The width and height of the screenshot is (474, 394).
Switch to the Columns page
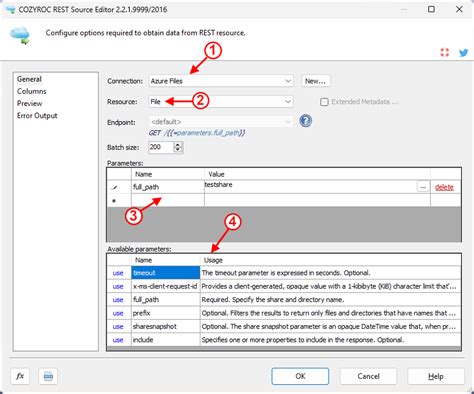(x=32, y=91)
